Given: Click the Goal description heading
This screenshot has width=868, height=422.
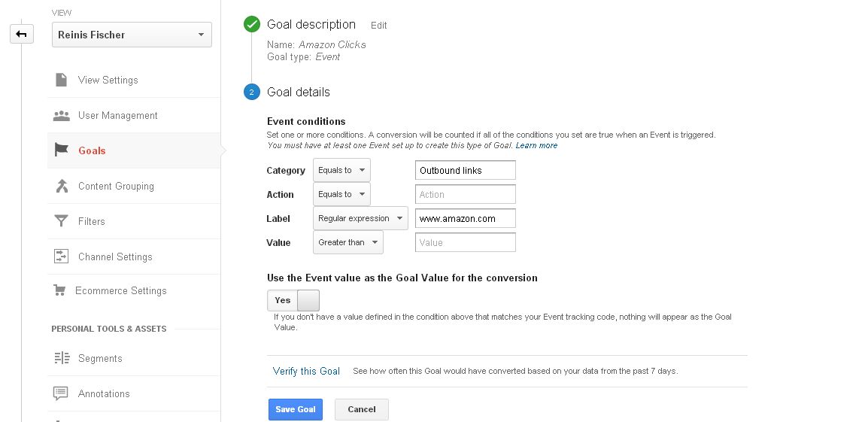Looking at the screenshot, I should pos(311,24).
